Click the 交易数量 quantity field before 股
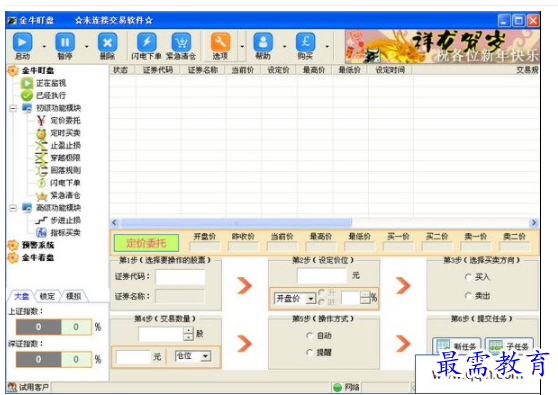558x395 pixels. point(161,334)
